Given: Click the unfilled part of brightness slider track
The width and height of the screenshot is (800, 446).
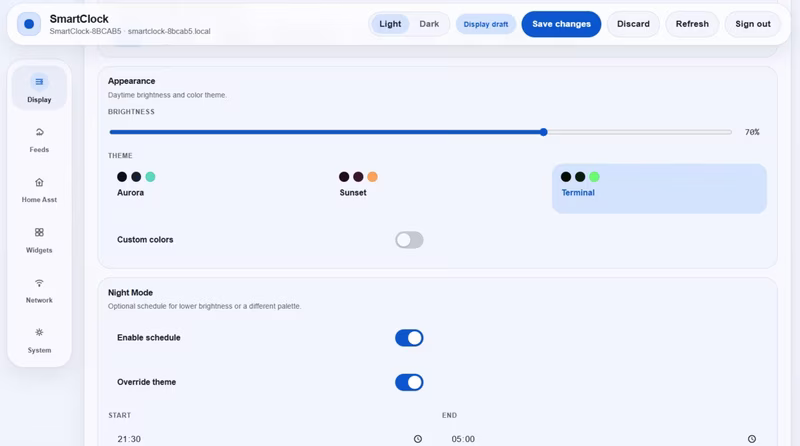Looking at the screenshot, I should 640,132.
